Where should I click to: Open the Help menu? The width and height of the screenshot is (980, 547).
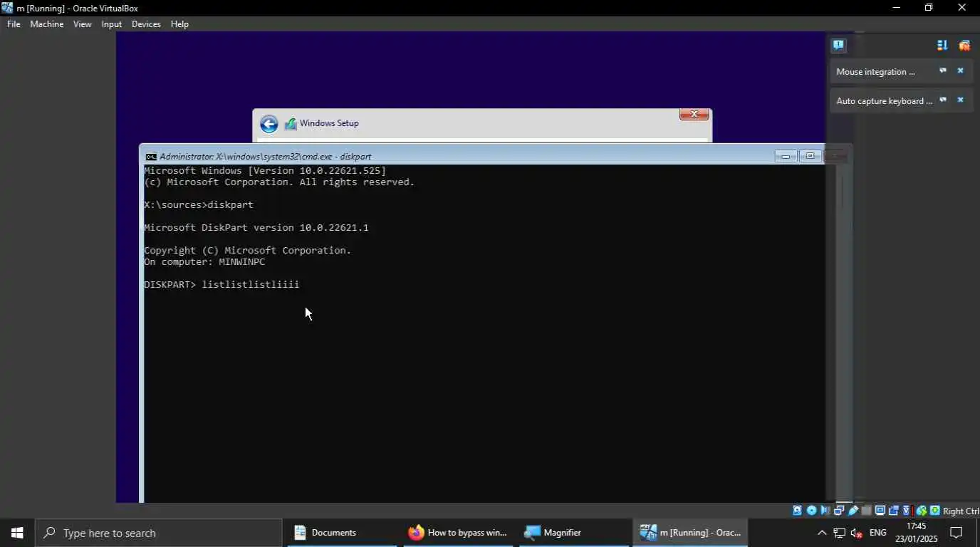point(179,24)
